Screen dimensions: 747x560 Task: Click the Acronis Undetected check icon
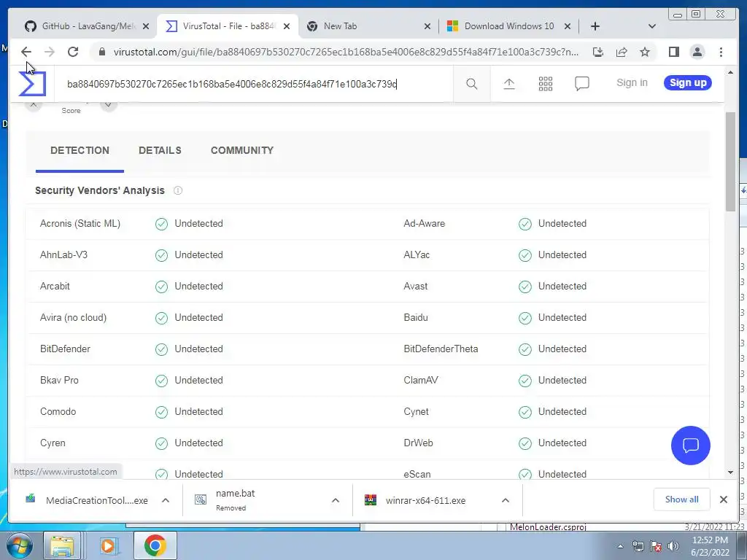(161, 224)
